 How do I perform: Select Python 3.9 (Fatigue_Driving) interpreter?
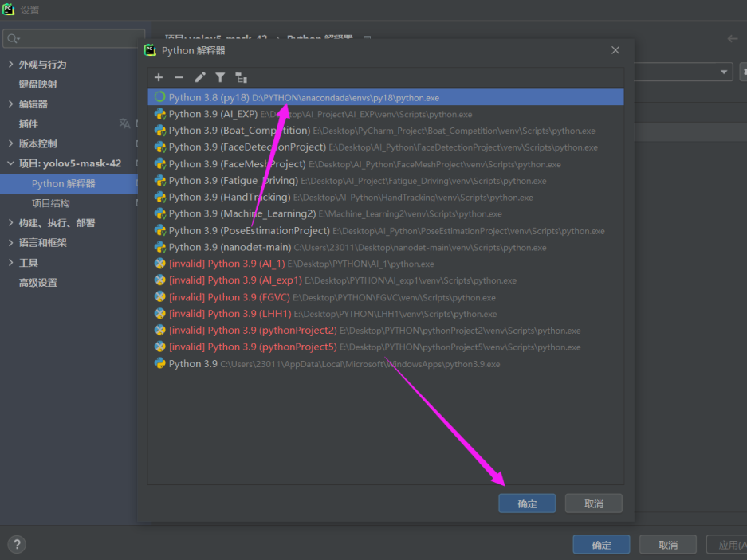tap(385, 181)
